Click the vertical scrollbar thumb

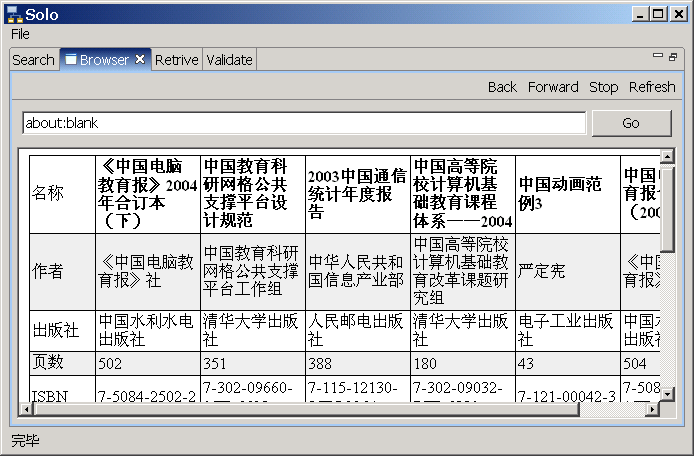[667, 208]
